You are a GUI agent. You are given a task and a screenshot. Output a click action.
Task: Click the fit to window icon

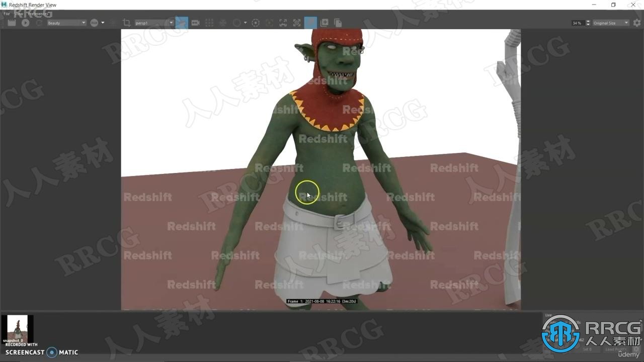point(283,23)
